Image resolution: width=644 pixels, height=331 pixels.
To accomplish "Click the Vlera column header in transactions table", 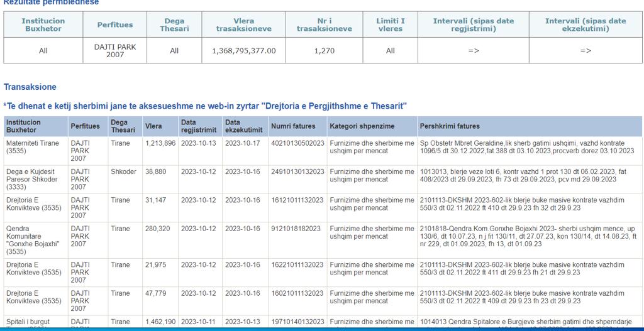I will 153,126.
